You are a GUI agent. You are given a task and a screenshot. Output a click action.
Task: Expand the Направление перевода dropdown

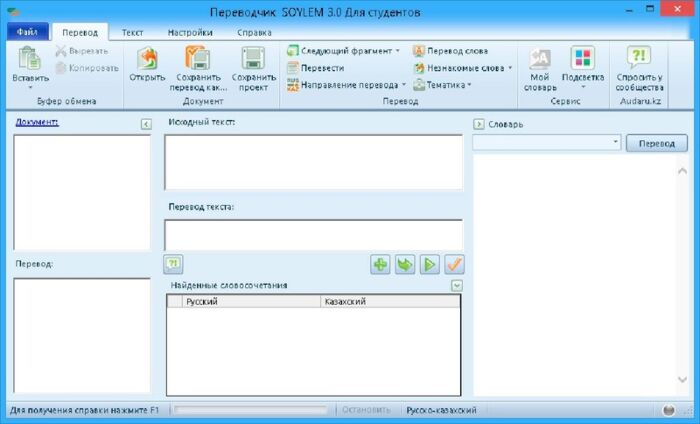[x=404, y=85]
